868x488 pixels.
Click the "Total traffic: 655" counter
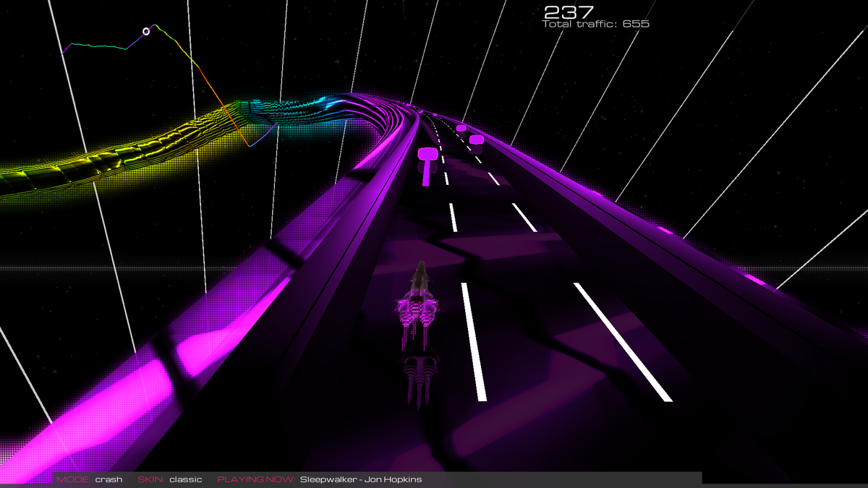coord(595,24)
